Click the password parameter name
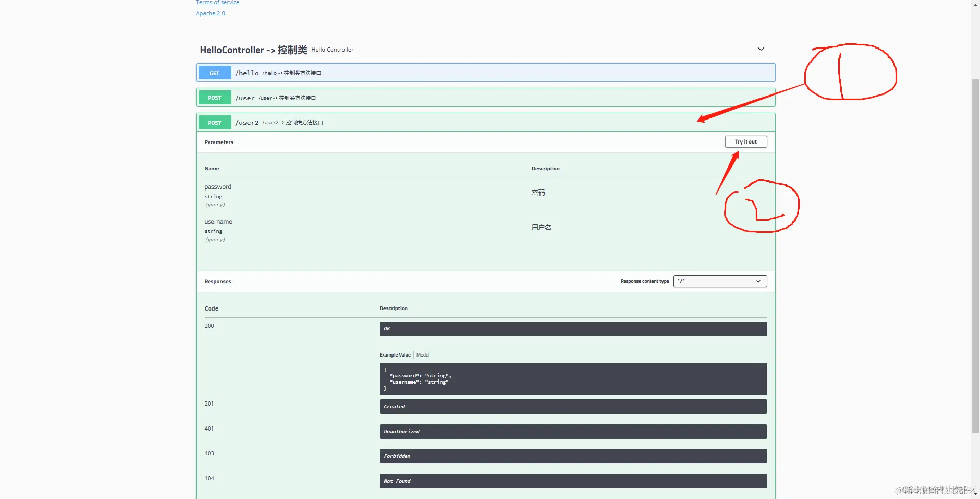This screenshot has width=980, height=499. [218, 187]
